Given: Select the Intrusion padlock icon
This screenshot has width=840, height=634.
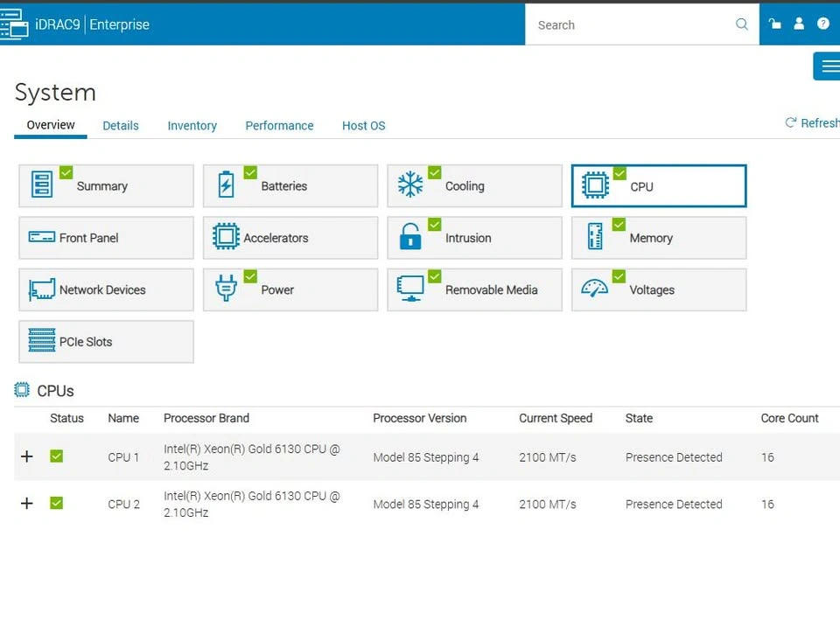Looking at the screenshot, I should tap(409, 237).
